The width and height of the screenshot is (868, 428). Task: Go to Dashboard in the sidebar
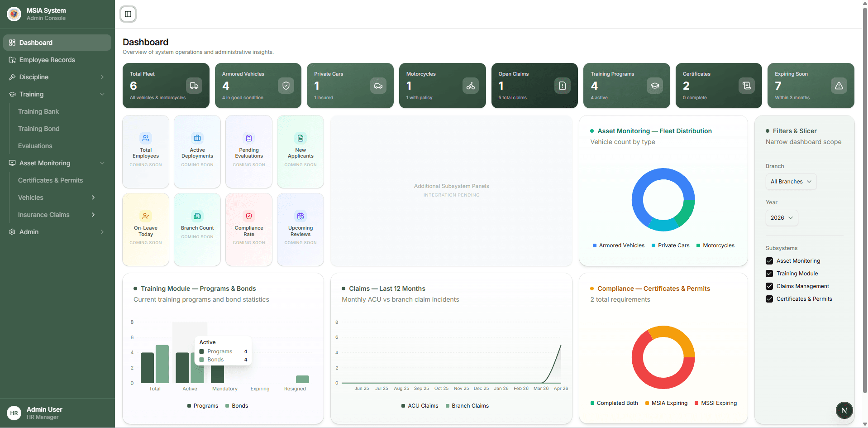click(x=57, y=43)
